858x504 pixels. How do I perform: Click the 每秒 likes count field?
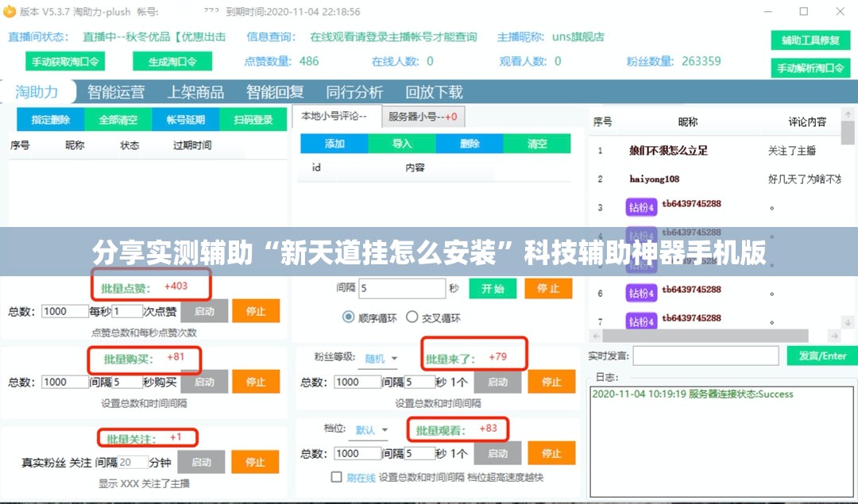click(127, 311)
